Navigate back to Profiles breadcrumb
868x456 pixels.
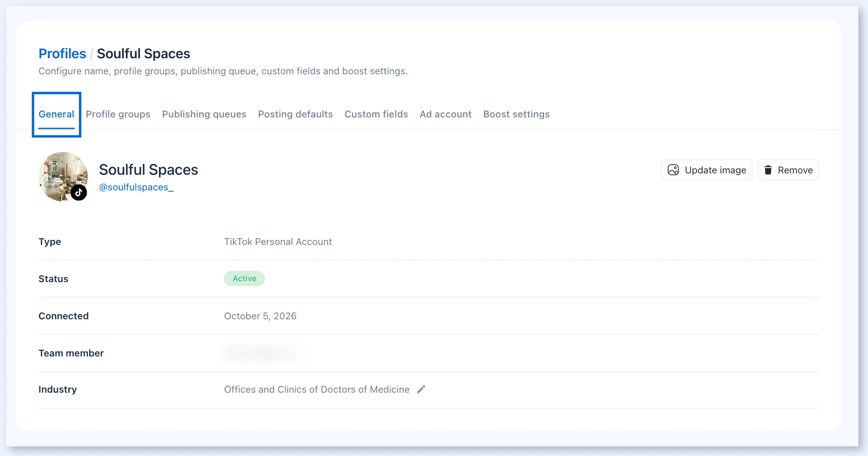click(x=62, y=54)
